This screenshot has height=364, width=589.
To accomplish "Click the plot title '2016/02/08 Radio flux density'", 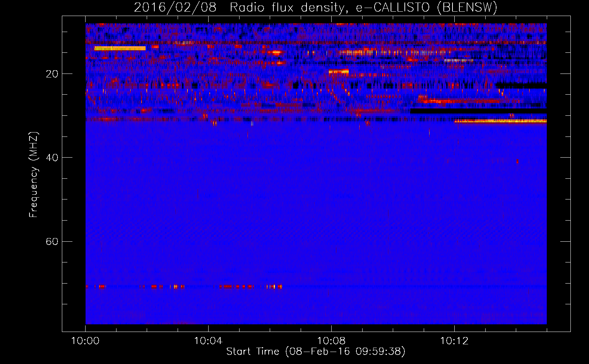I will point(316,7).
